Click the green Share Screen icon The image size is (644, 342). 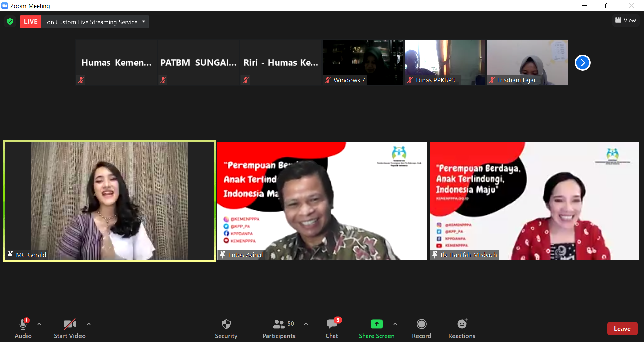(376, 324)
